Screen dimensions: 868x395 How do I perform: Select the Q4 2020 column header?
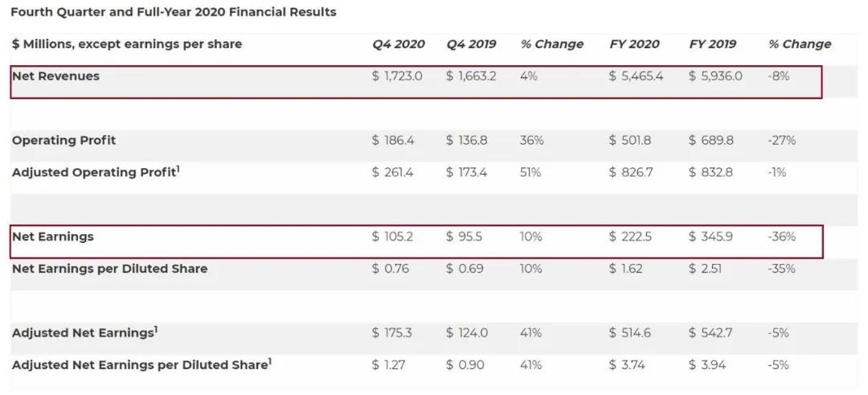pos(398,44)
